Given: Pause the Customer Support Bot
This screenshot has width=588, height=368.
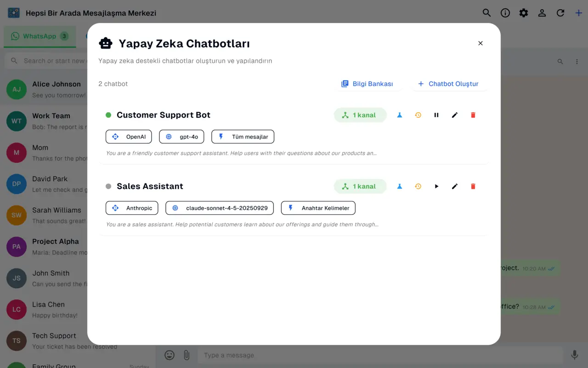Looking at the screenshot, I should (x=436, y=115).
